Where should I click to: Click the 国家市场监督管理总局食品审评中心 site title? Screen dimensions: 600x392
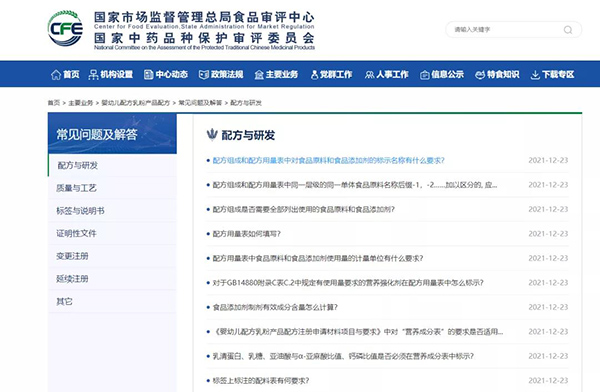pyautogui.click(x=204, y=17)
